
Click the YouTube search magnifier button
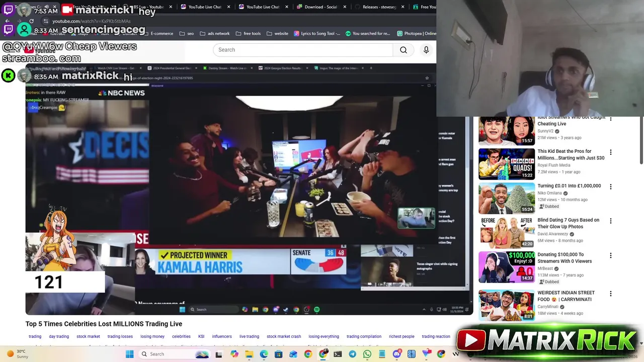pyautogui.click(x=404, y=50)
